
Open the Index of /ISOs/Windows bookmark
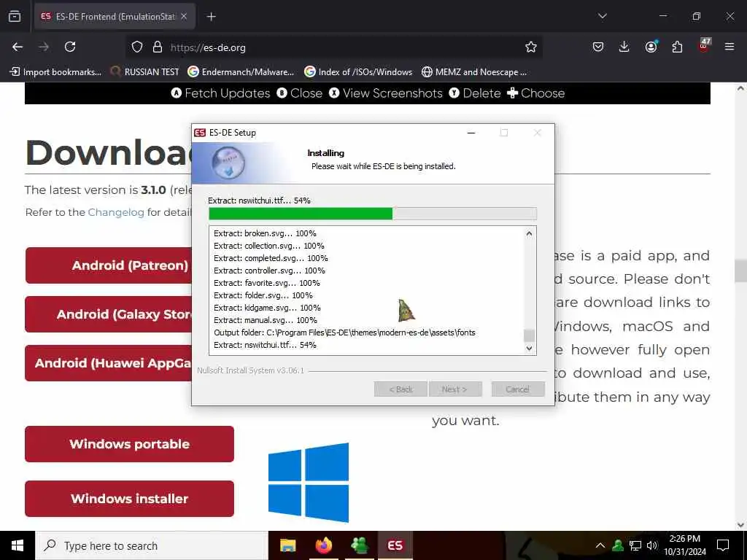pyautogui.click(x=358, y=72)
